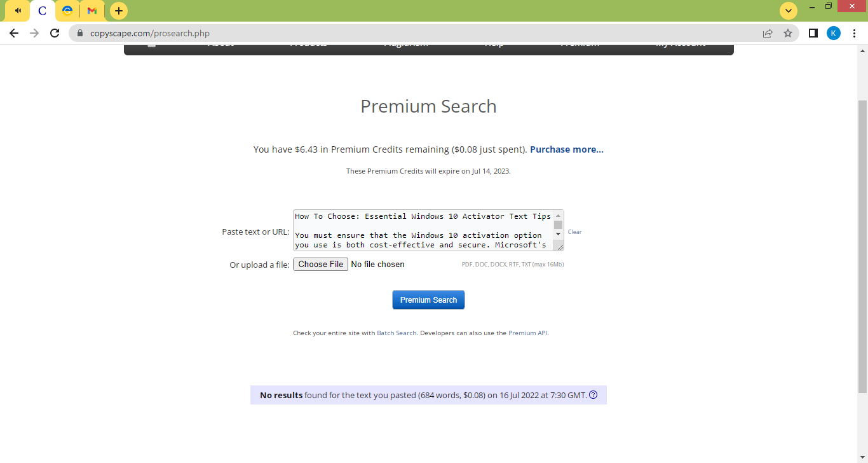Click the textarea scrollbar thumb
Image resolution: width=868 pixels, height=463 pixels.
559,225
